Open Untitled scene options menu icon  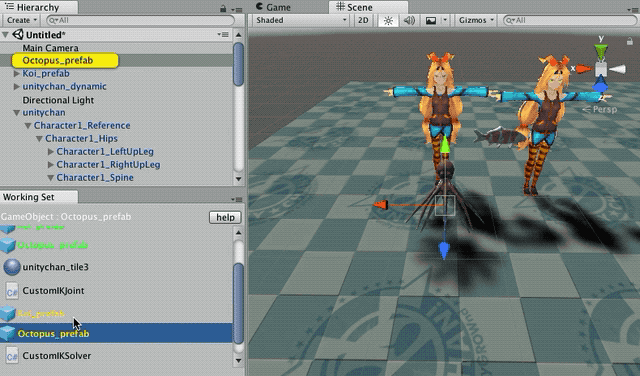pyautogui.click(x=223, y=35)
